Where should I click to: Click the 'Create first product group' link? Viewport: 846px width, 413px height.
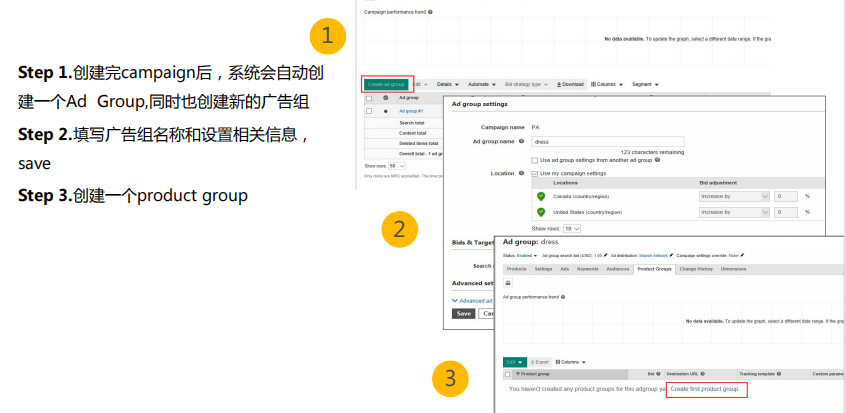[704, 388]
